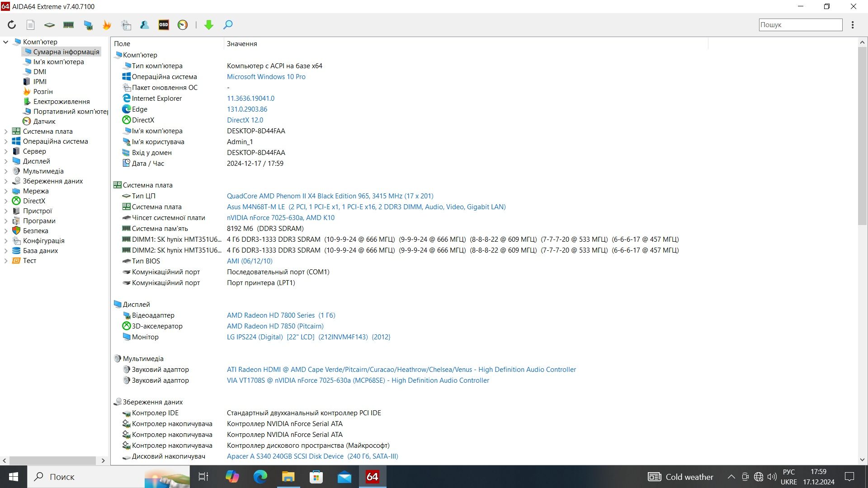Expand the Системна плата tree node
Viewport: 868px width, 488px height.
point(6,131)
